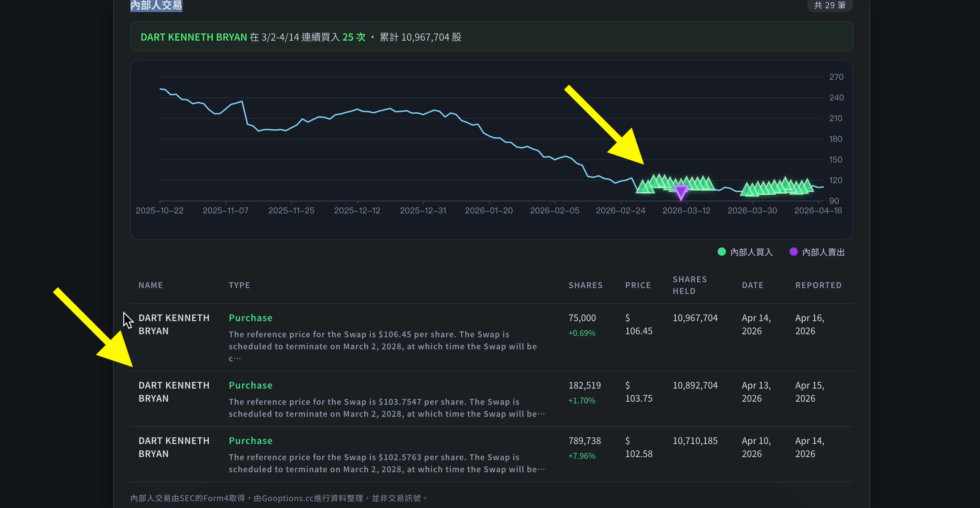Click the REPORTED column header
This screenshot has width=980, height=508.
(x=818, y=285)
